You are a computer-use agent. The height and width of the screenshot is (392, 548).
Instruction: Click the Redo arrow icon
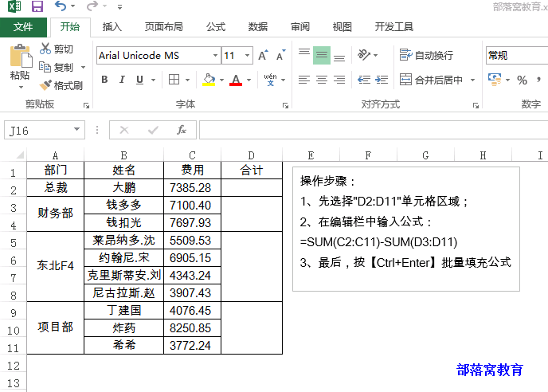92,6
